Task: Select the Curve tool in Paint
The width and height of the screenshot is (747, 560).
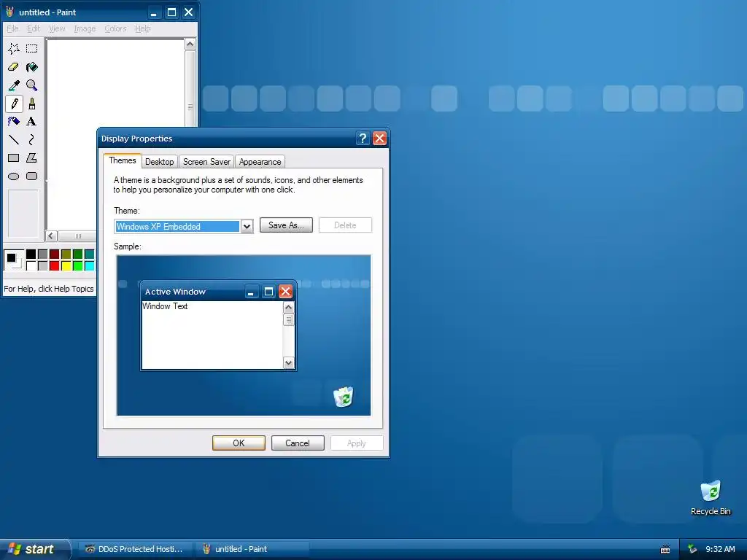Action: pos(32,139)
